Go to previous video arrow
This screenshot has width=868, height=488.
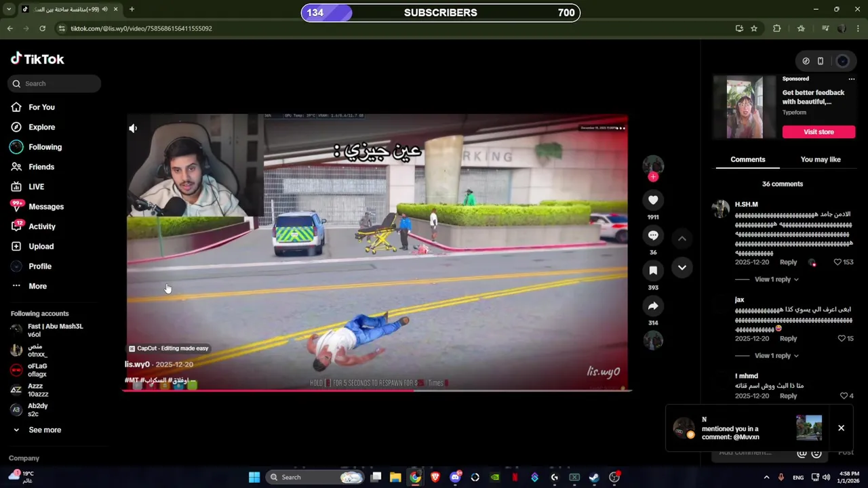tap(682, 239)
